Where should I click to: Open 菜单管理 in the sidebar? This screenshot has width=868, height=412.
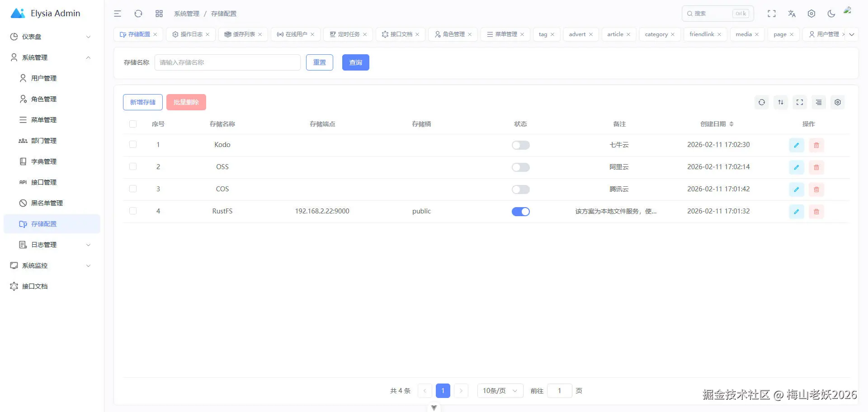[x=52, y=120]
